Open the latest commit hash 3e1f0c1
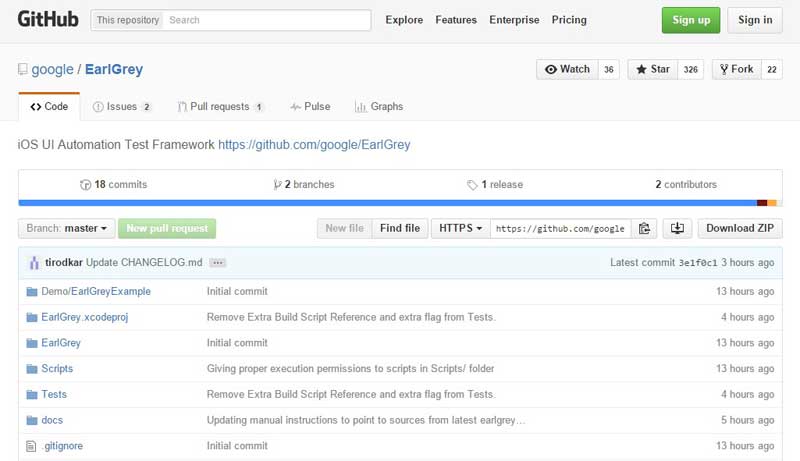Viewport: 800px width, 461px height. pos(698,263)
